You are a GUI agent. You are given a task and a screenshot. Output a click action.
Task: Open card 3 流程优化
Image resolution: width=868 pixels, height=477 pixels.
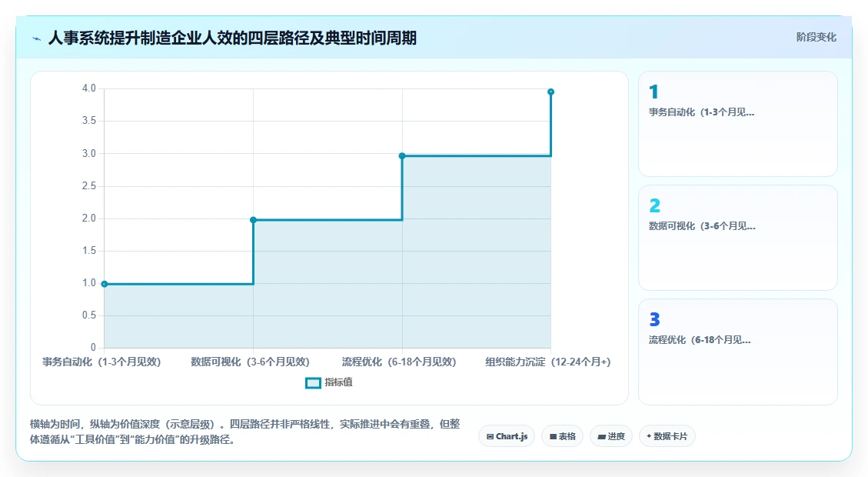[738, 352]
